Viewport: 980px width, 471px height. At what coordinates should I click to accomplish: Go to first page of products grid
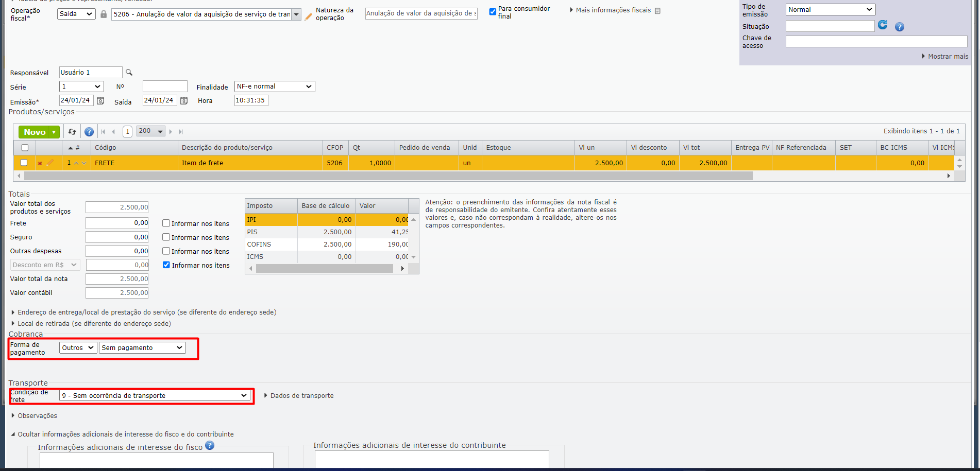click(103, 132)
